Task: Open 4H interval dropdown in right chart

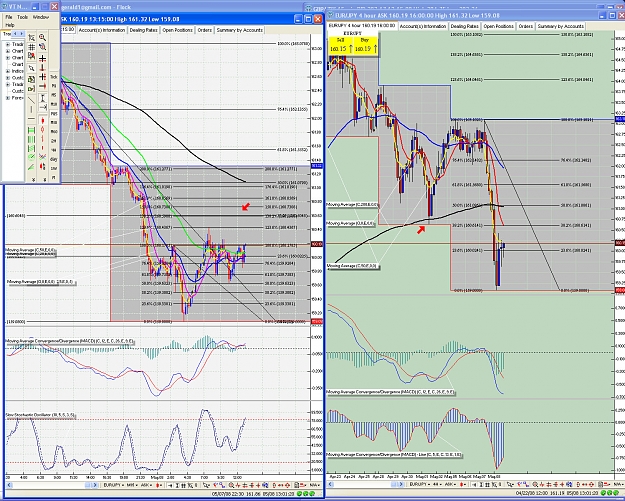Action: 438,485
